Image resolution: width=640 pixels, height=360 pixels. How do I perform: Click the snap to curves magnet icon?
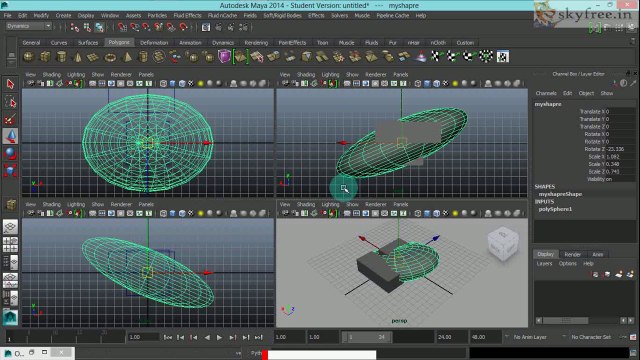click(x=134, y=27)
